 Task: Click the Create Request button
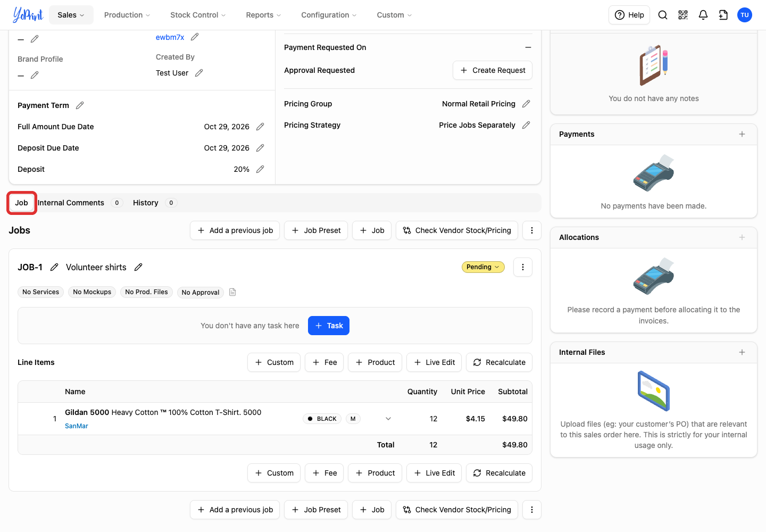point(493,70)
